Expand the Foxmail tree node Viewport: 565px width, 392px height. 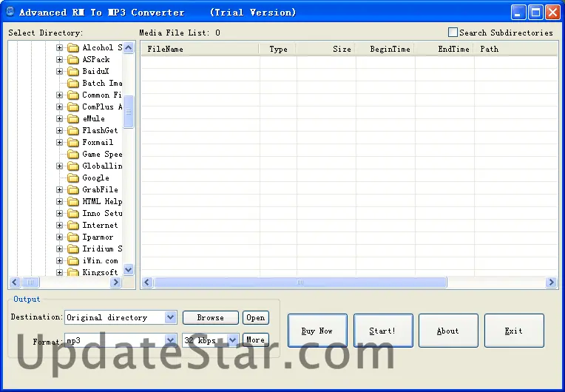coord(59,142)
